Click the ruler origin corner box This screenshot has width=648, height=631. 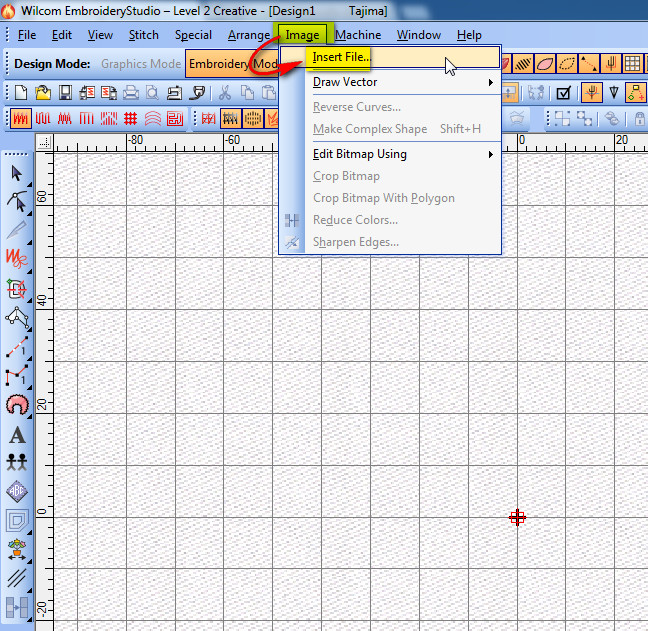coord(44,142)
